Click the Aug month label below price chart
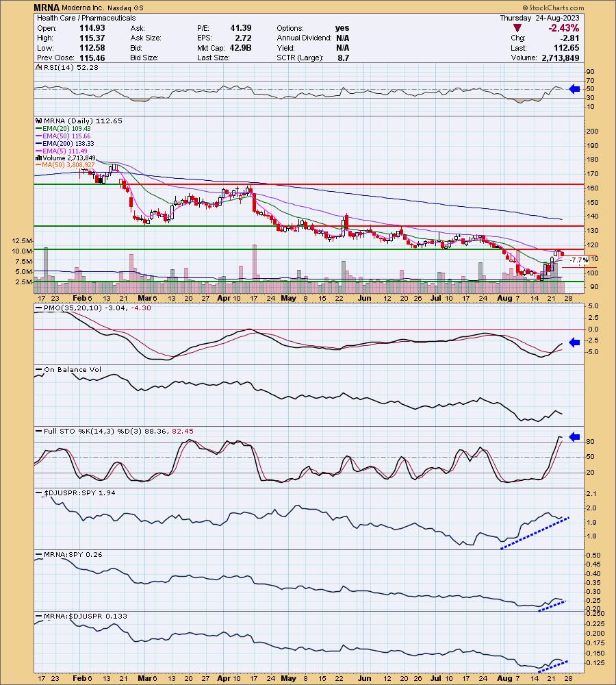Screen dimensions: 616x685 (x=504, y=298)
